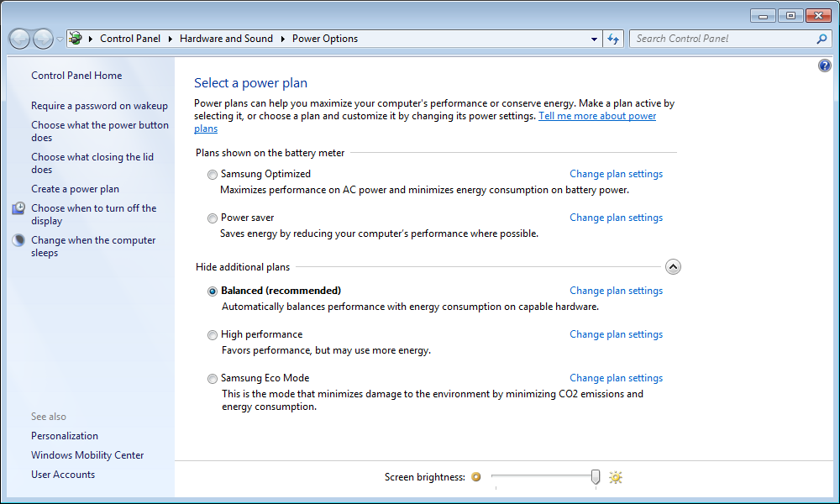Viewport: 840px width, 504px height.
Task: Click the Select a power plan heading
Action: pyautogui.click(x=250, y=83)
